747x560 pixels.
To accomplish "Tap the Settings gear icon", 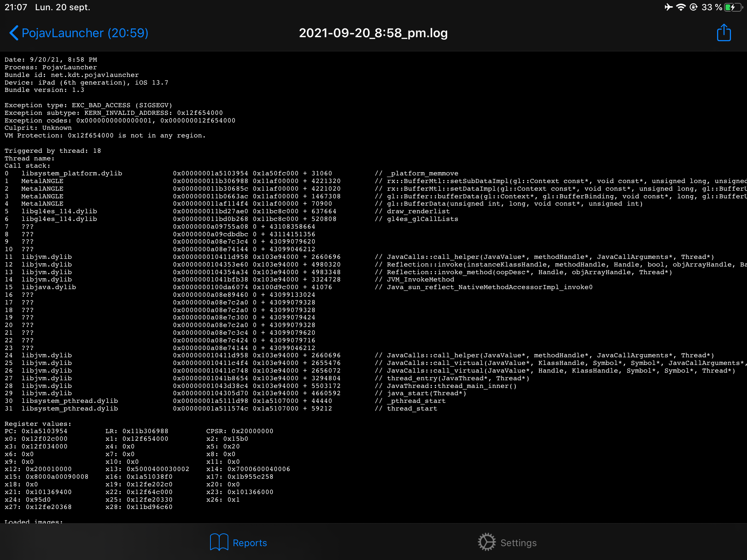I will (487, 542).
